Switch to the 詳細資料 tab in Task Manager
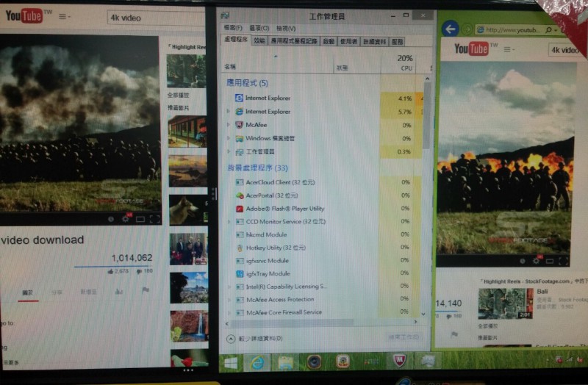 point(374,42)
